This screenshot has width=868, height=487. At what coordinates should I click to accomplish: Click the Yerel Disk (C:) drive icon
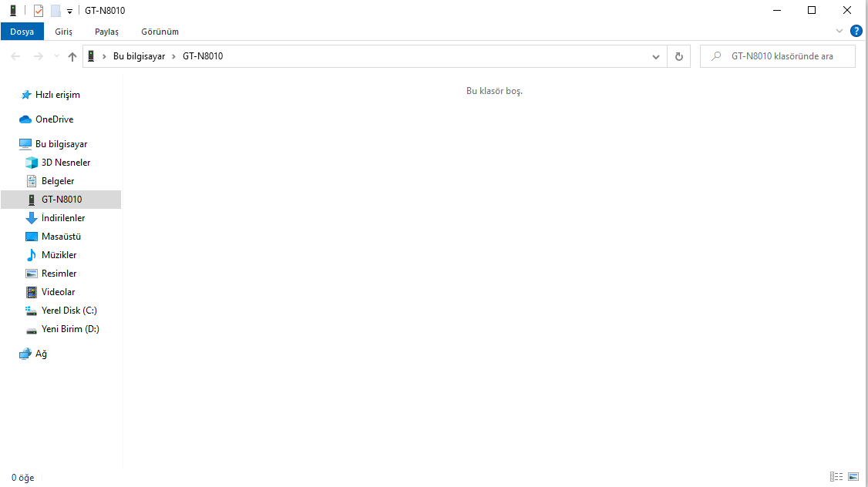tap(32, 311)
